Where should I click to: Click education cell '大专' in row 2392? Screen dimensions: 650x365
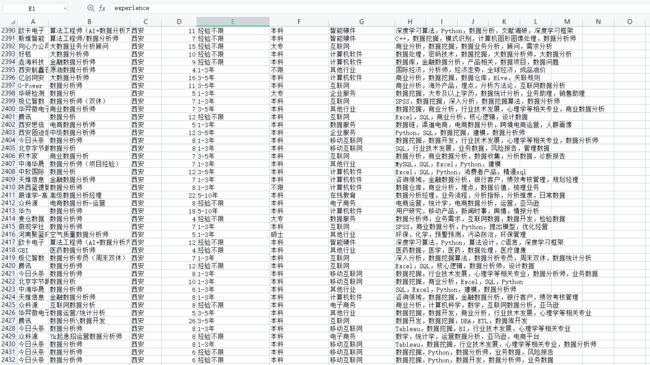point(277,46)
